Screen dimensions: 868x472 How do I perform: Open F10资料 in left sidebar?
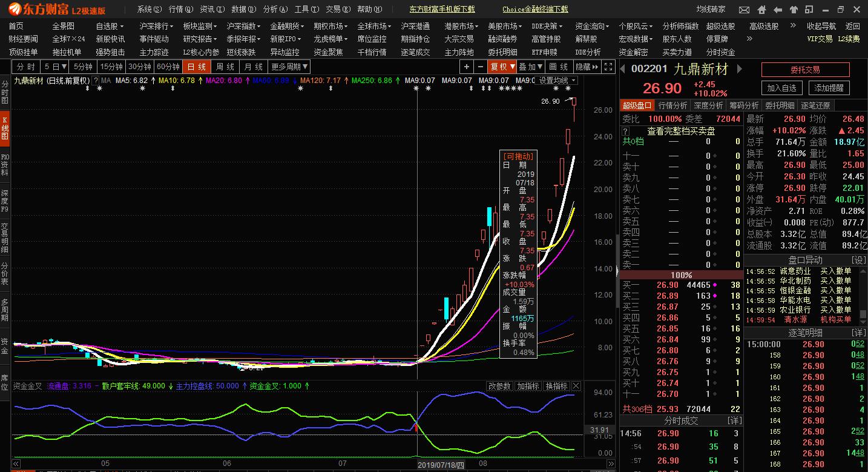[5, 164]
